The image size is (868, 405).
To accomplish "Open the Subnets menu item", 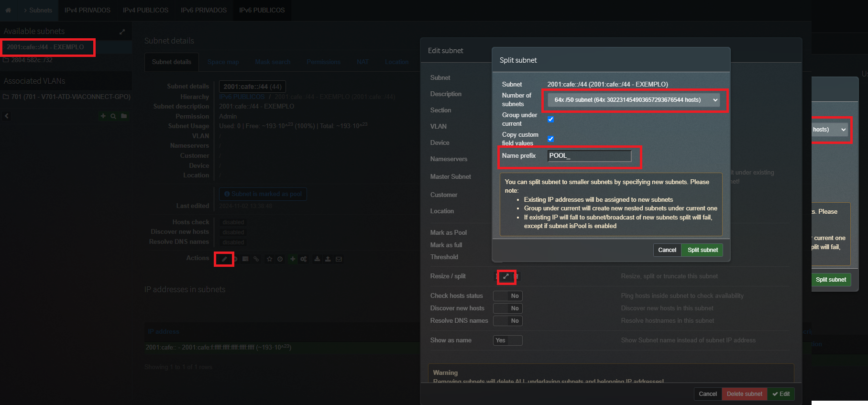I will 38,10.
